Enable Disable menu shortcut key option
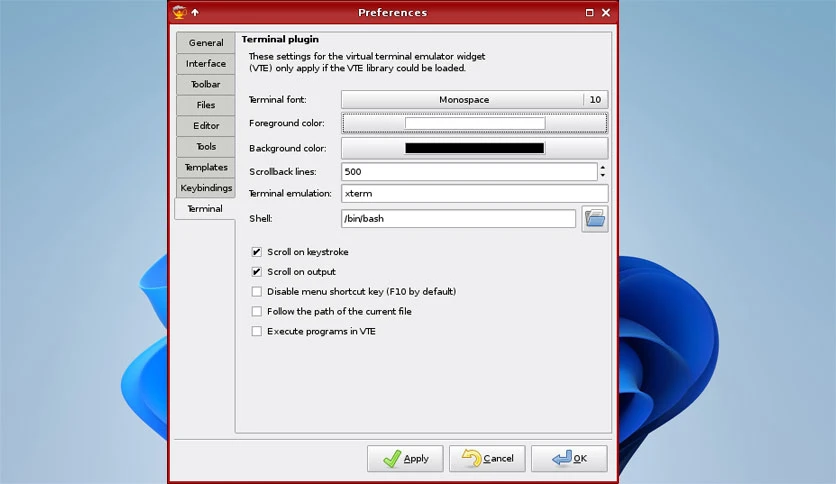Image resolution: width=836 pixels, height=484 pixels. coord(256,292)
